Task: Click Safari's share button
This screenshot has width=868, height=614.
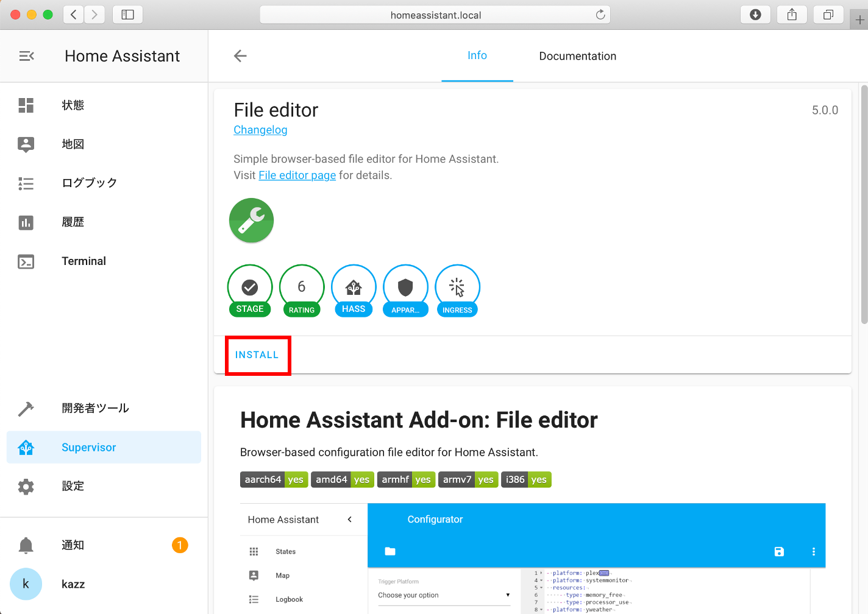Action: point(792,15)
